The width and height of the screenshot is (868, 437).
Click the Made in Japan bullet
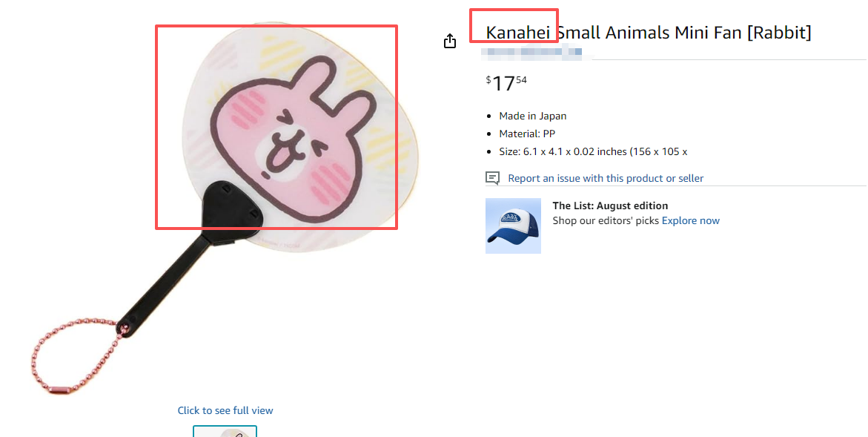pyautogui.click(x=532, y=116)
